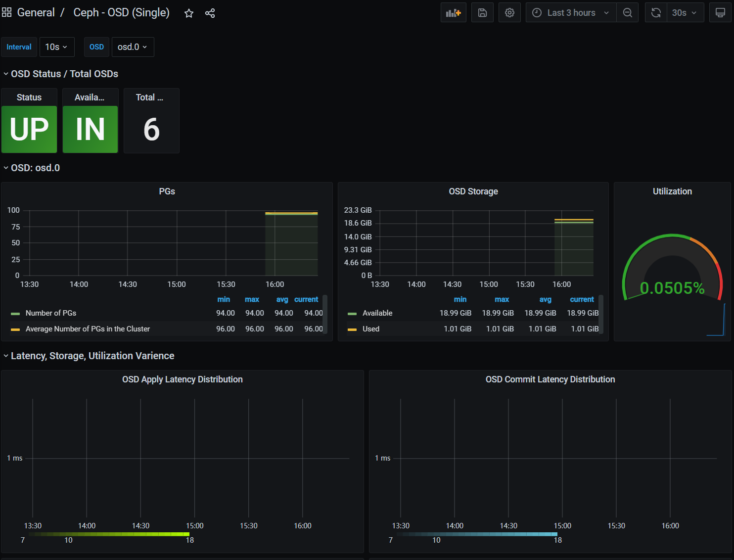Viewport: 734px width, 560px height.
Task: Open the OSD osd.0 selector
Action: click(x=133, y=47)
